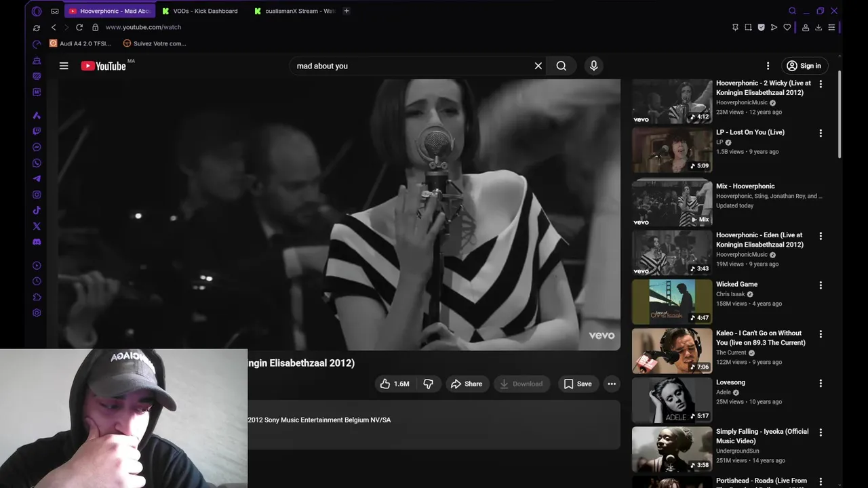The width and height of the screenshot is (868, 488).
Task: Open Twitch in the browser sidebar
Action: click(37, 131)
